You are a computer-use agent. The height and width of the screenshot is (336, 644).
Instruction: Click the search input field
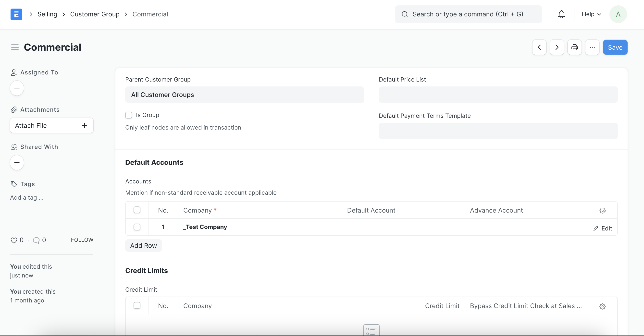tap(468, 14)
